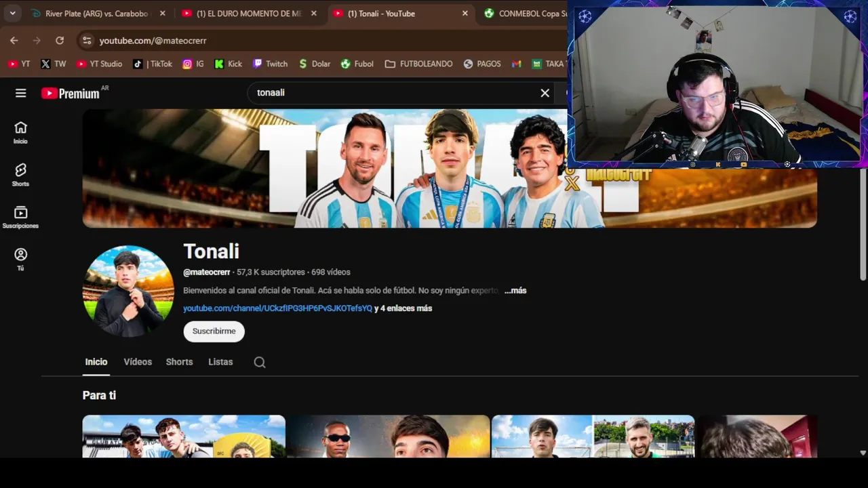Image resolution: width=868 pixels, height=488 pixels.
Task: Open third Para ti video thumbnail
Action: [x=593, y=436]
